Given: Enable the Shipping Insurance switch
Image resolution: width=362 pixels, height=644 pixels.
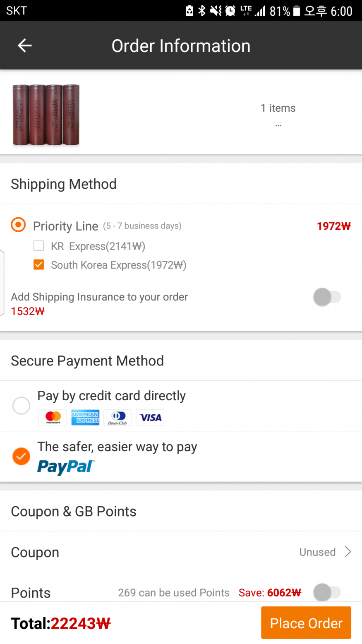Looking at the screenshot, I should point(327,297).
